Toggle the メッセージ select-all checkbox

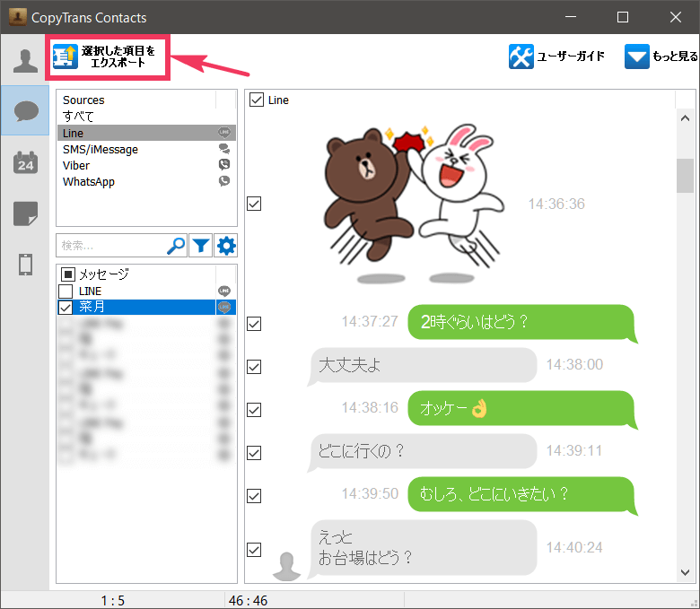click(68, 274)
